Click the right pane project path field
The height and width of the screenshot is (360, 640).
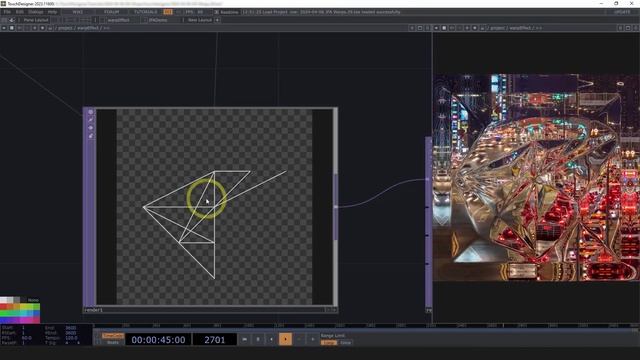(x=516, y=28)
